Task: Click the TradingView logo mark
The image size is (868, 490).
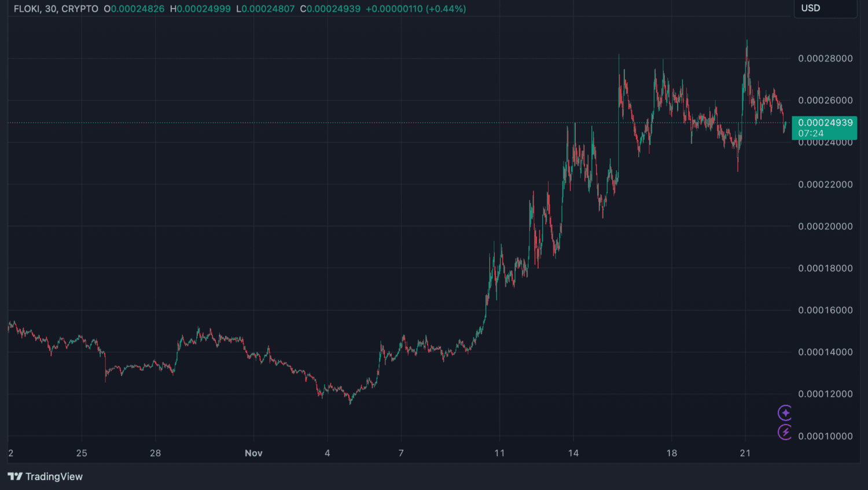Action: (15, 477)
